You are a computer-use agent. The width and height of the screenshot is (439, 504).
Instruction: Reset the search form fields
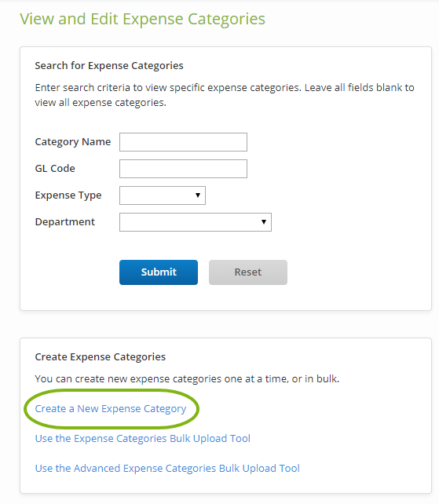pos(248,272)
